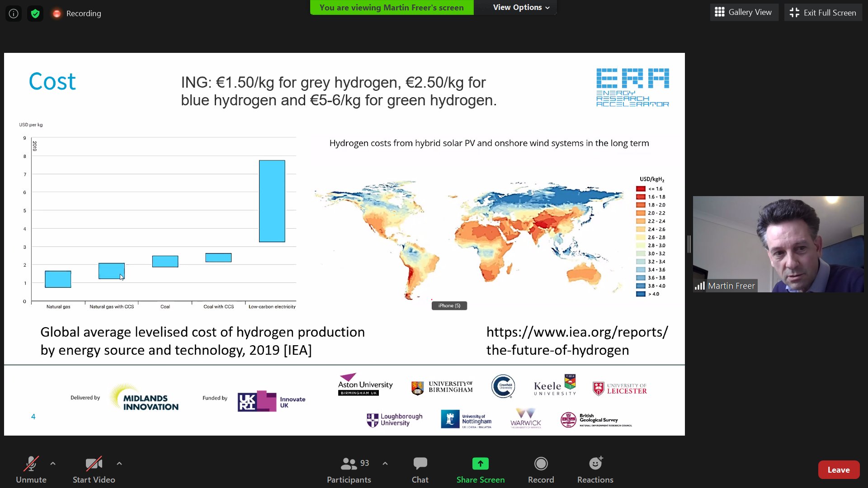The image size is (868, 488).
Task: Click the video panel divider handle
Action: (689, 244)
